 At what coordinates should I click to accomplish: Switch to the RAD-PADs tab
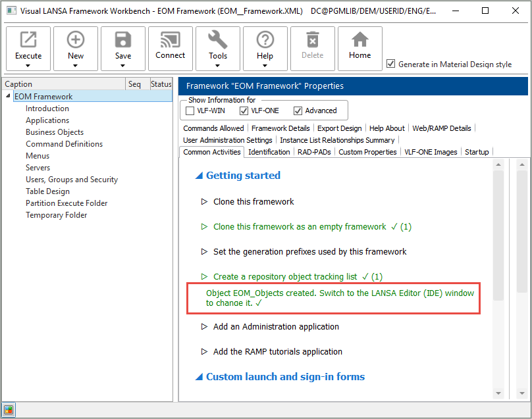[314, 152]
